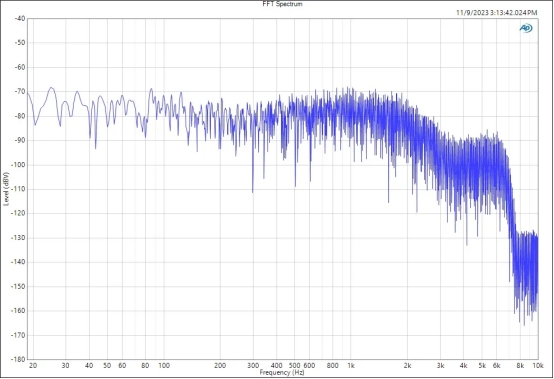Select the Level (dBV) axis title
This screenshot has height=379, width=554.
click(6, 189)
